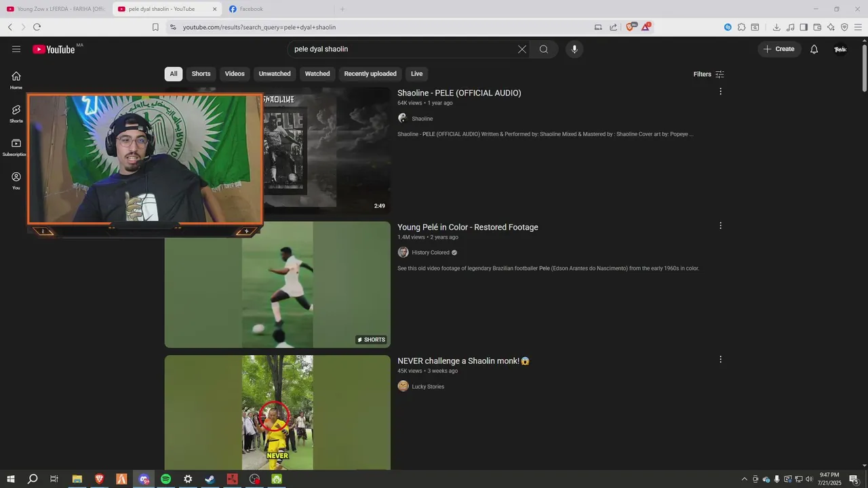
Task: Open more options for Shaolin monk video
Action: click(x=720, y=359)
